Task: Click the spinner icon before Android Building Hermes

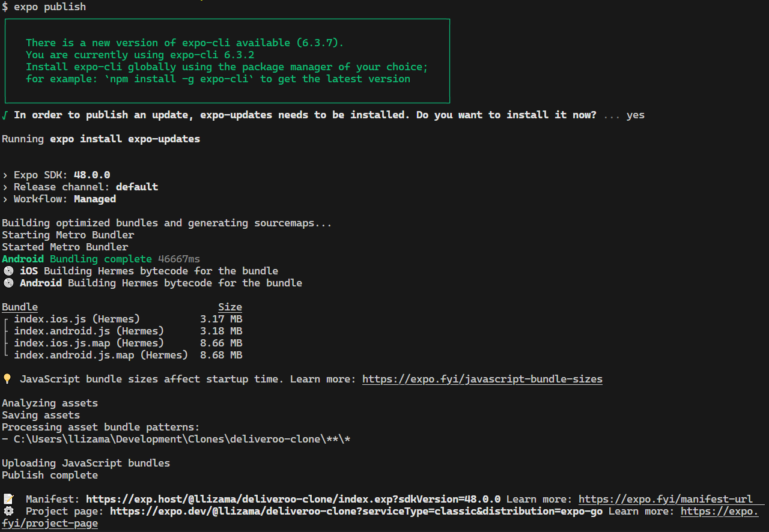Action: click(x=8, y=283)
